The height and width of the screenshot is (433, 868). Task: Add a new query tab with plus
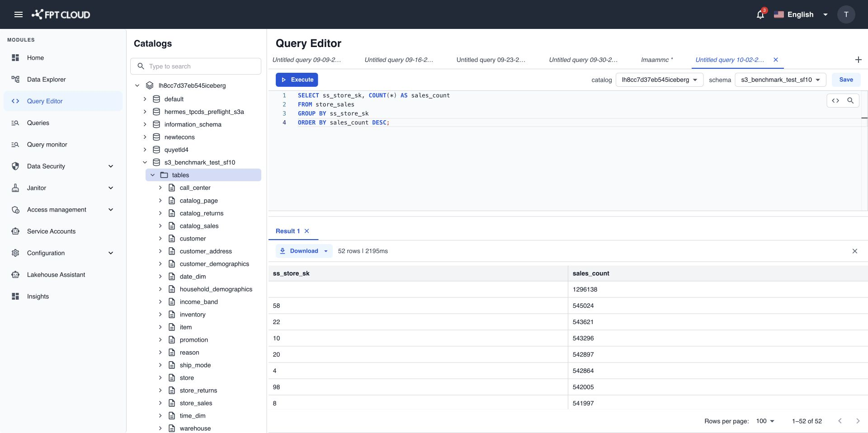pos(858,60)
